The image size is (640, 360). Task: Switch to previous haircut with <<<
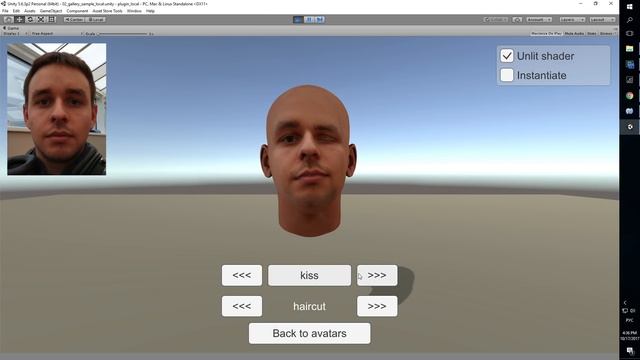[242, 306]
